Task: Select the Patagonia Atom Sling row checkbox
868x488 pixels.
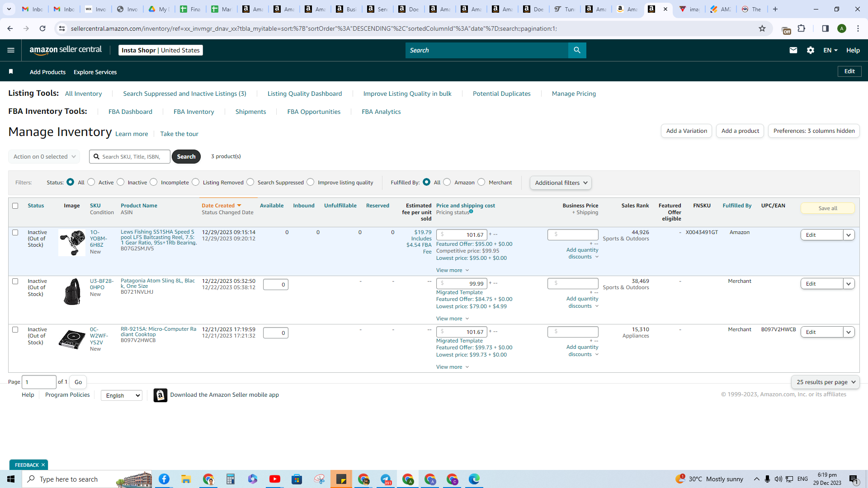Action: pyautogui.click(x=15, y=282)
